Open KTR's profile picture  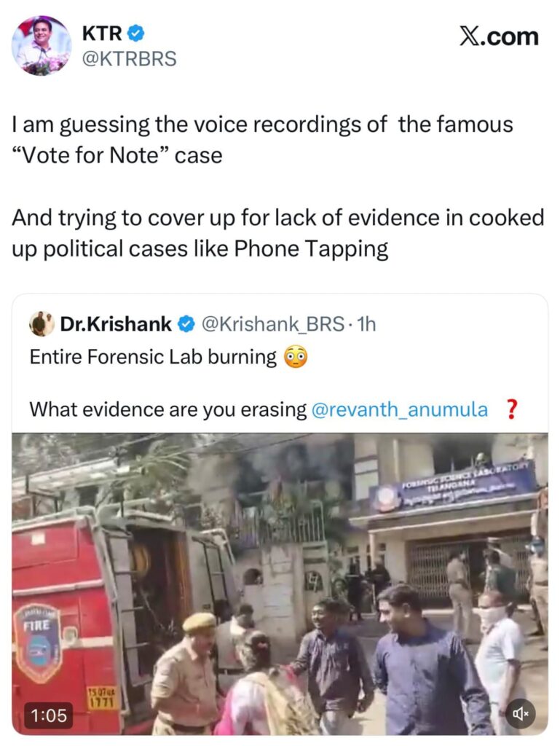(x=42, y=45)
